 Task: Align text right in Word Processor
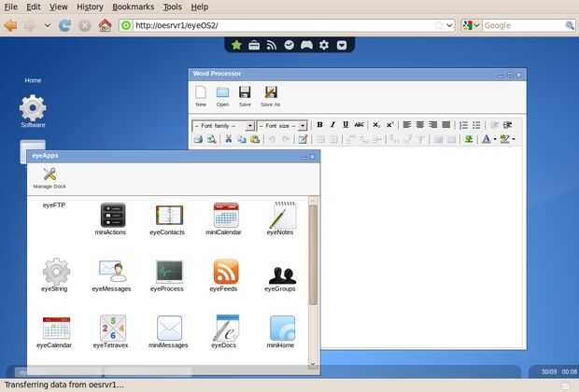(432, 125)
